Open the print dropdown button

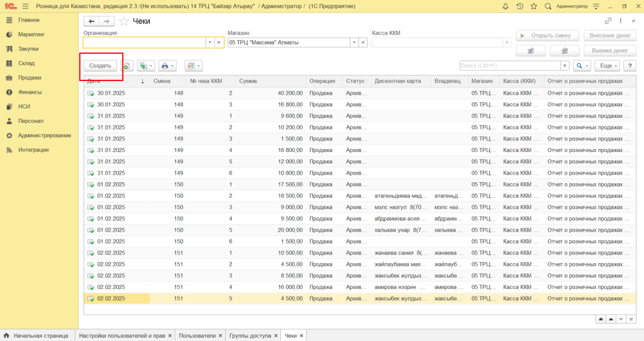click(x=167, y=66)
